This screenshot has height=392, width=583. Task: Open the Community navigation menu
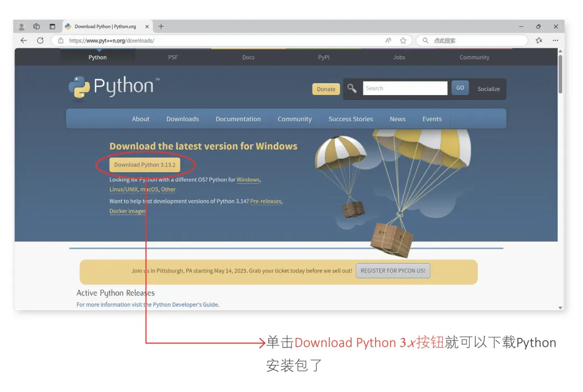pyautogui.click(x=295, y=119)
